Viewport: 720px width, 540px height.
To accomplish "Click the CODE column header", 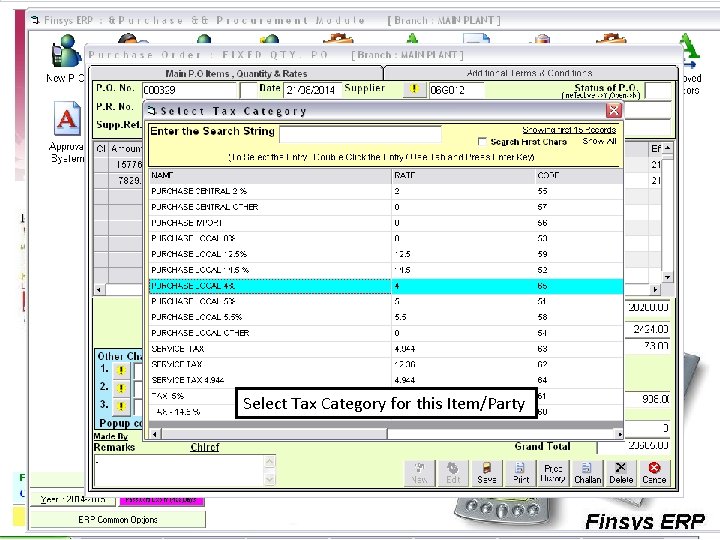I will (x=579, y=175).
